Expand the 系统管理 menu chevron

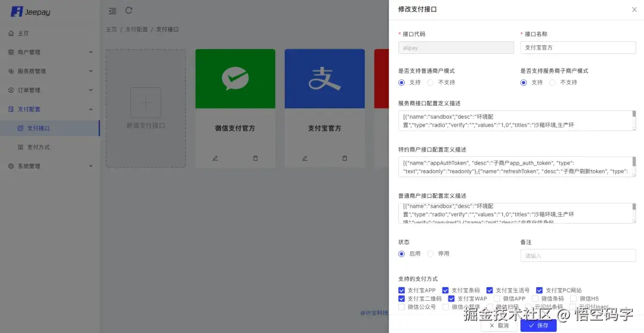tap(91, 166)
